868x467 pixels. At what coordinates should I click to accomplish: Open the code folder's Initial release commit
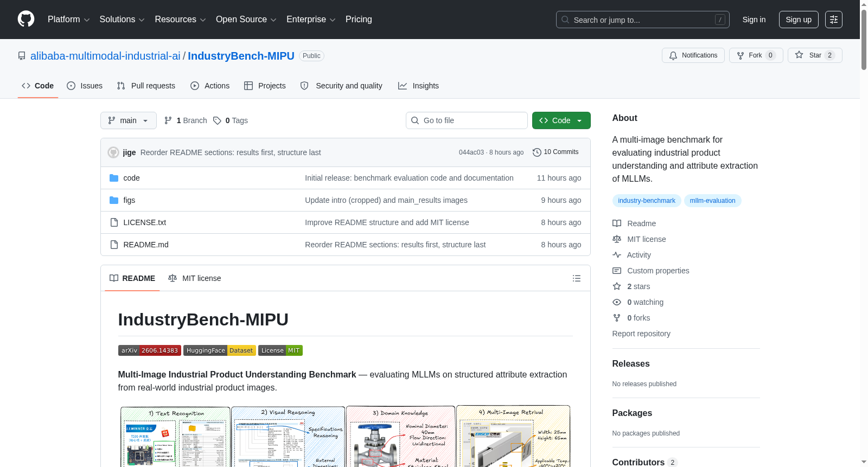(409, 178)
